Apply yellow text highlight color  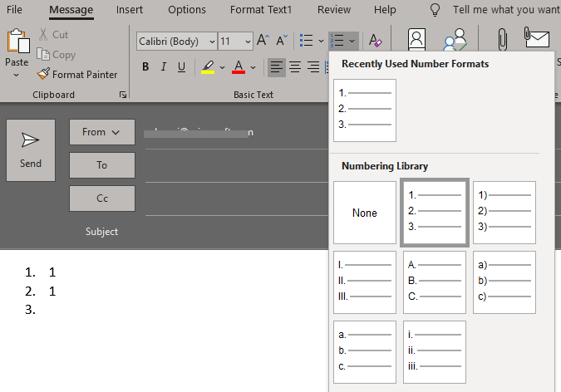208,67
